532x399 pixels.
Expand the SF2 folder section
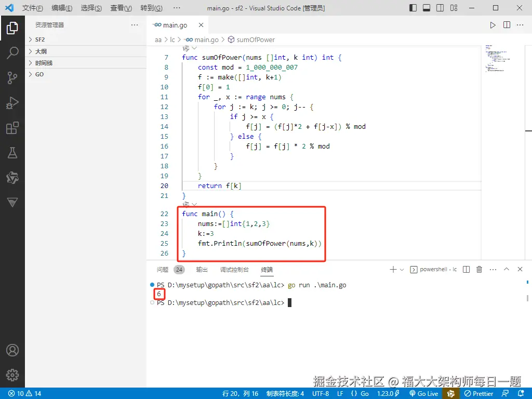coord(86,39)
